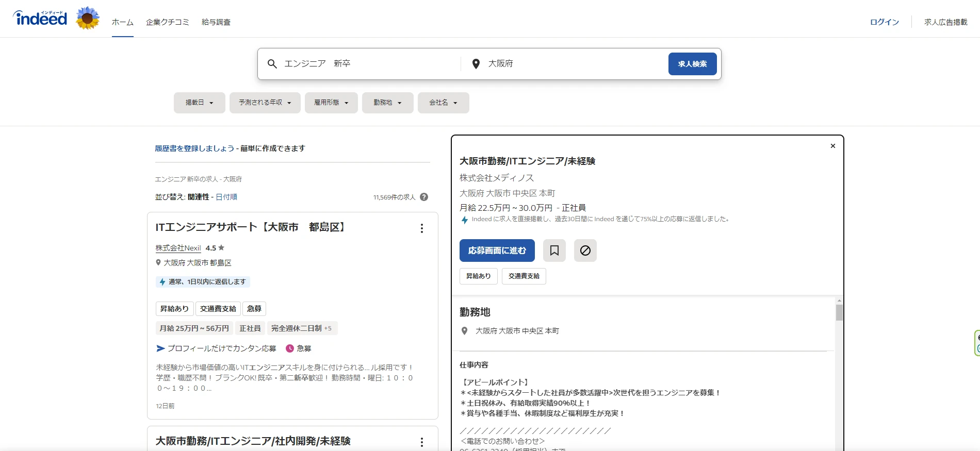Click the 交通費支給 tag in the detail panel
The height and width of the screenshot is (451, 980).
[x=524, y=276]
